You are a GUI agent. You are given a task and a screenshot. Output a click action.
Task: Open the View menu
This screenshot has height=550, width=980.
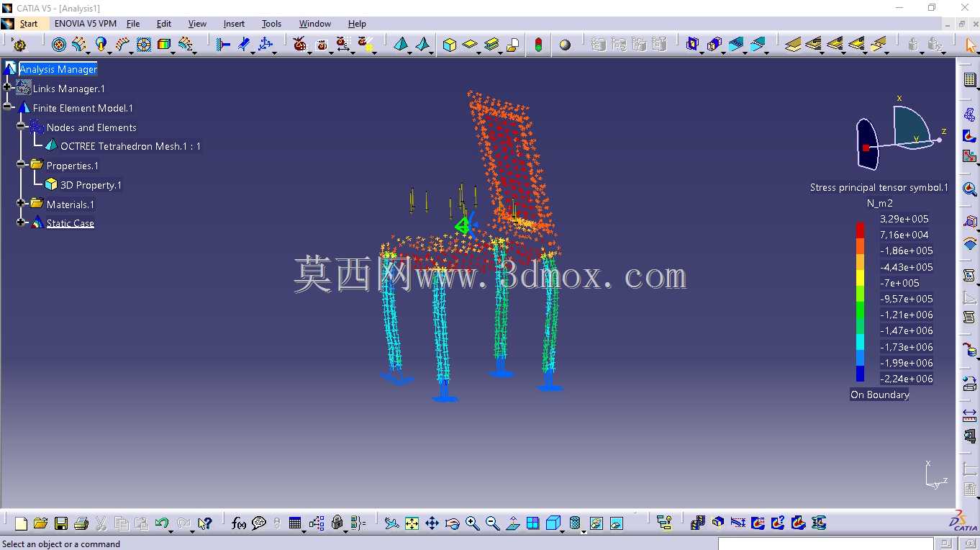(x=197, y=24)
